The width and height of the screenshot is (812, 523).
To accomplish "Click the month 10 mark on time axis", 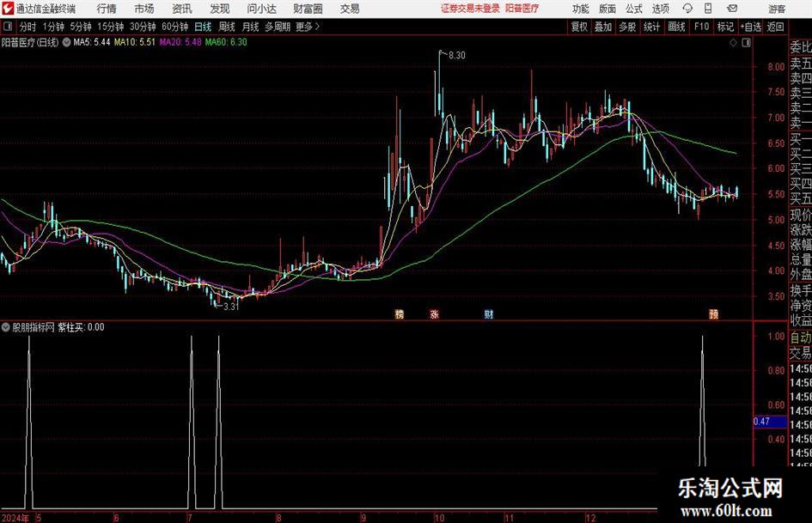I will click(440, 518).
